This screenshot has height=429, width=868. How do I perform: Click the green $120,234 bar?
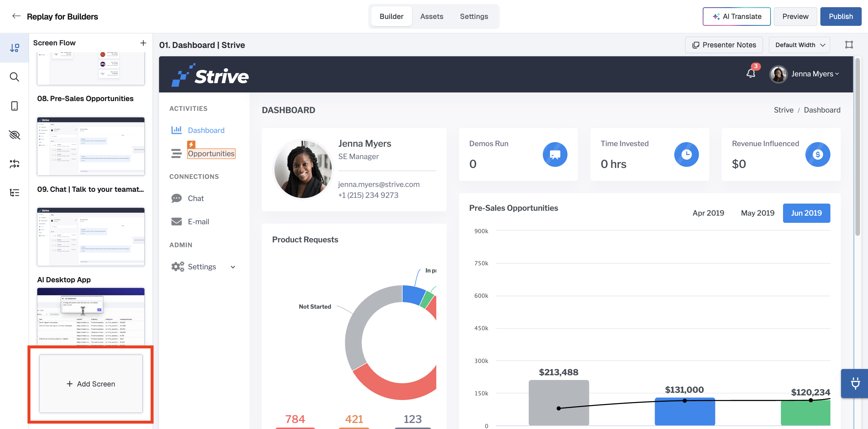coord(805,413)
